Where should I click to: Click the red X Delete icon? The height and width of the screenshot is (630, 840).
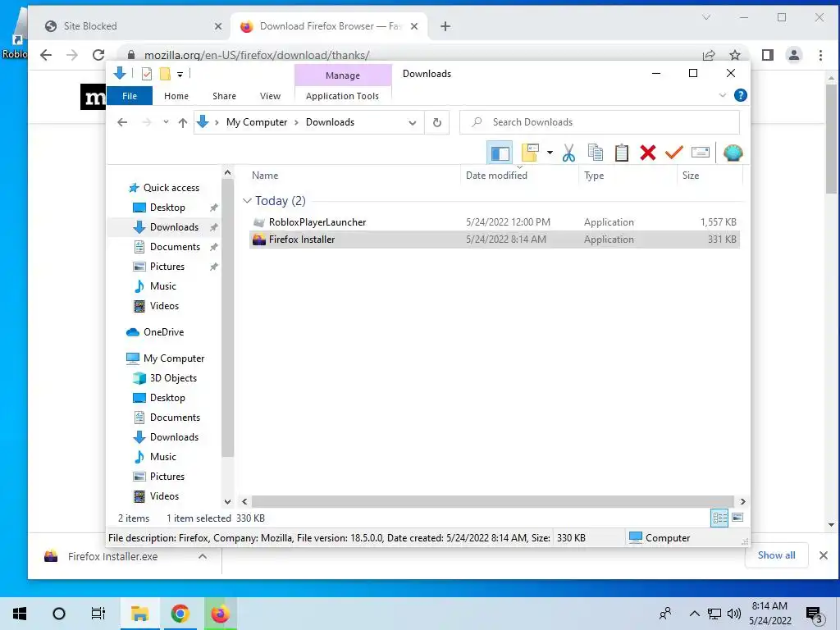pos(648,153)
